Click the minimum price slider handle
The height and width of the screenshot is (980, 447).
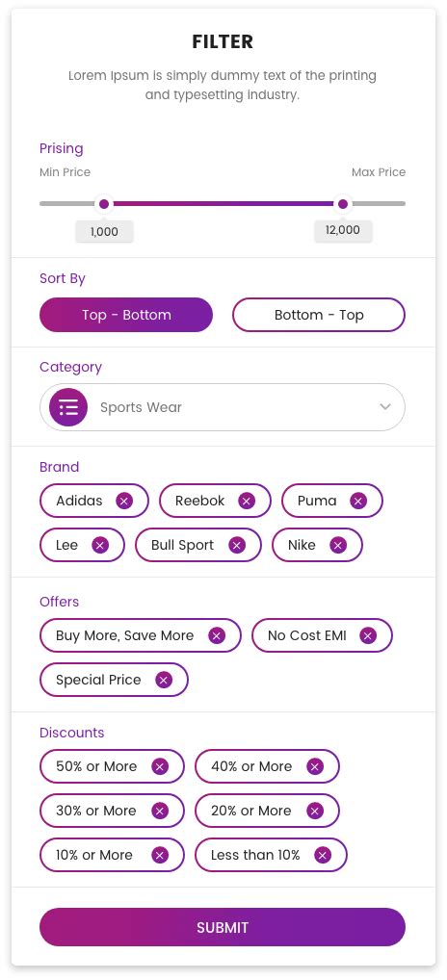point(104,204)
